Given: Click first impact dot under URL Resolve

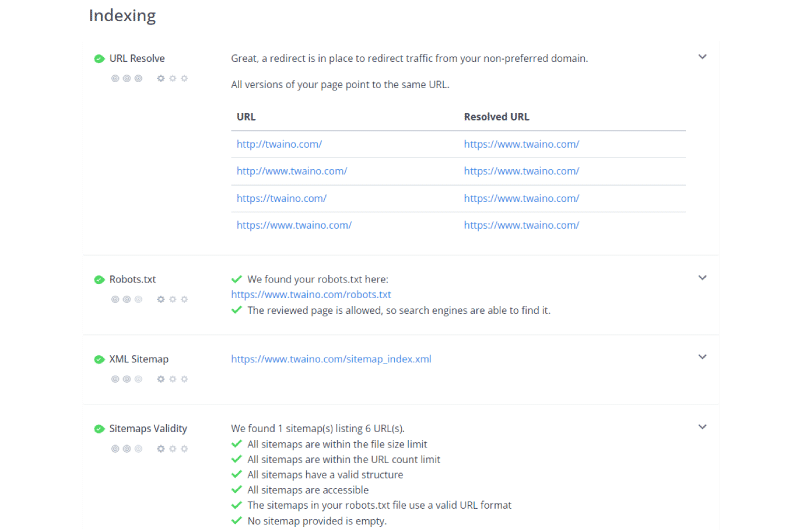Looking at the screenshot, I should tap(115, 78).
